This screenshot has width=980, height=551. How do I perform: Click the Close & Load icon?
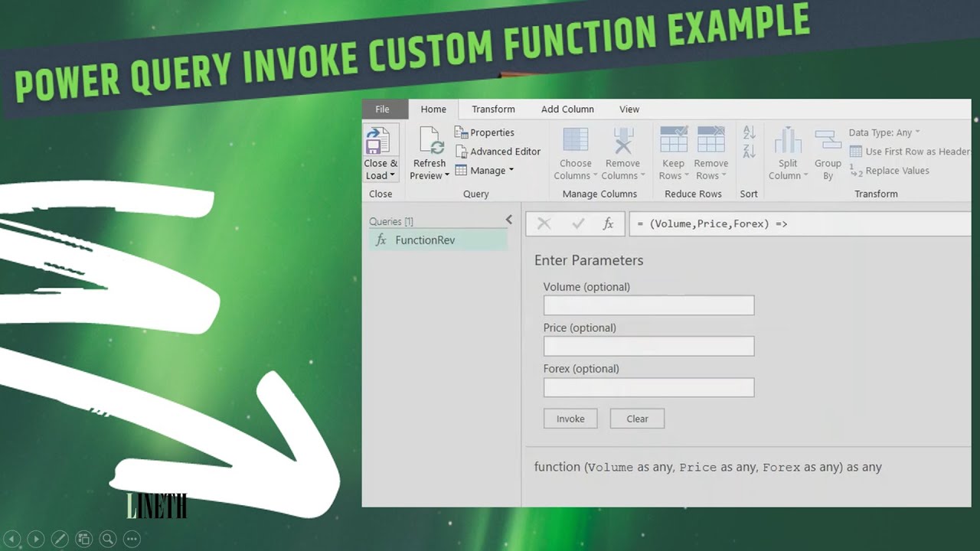(379, 141)
